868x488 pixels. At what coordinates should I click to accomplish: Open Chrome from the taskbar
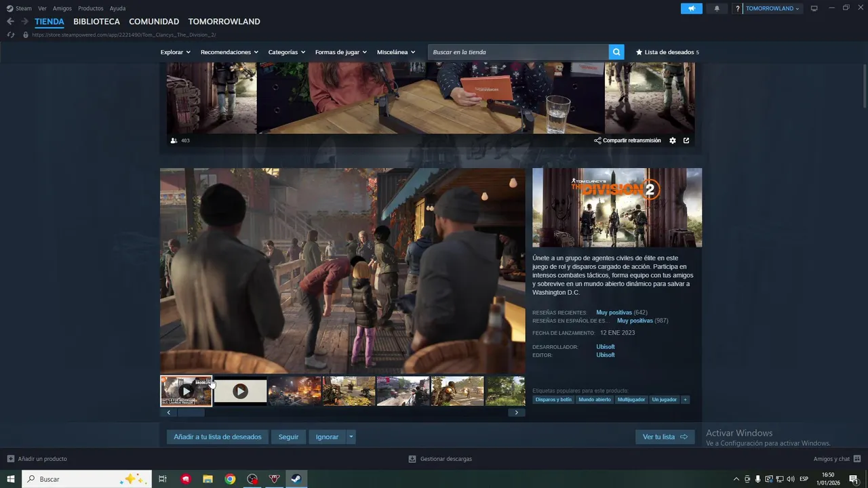230,479
